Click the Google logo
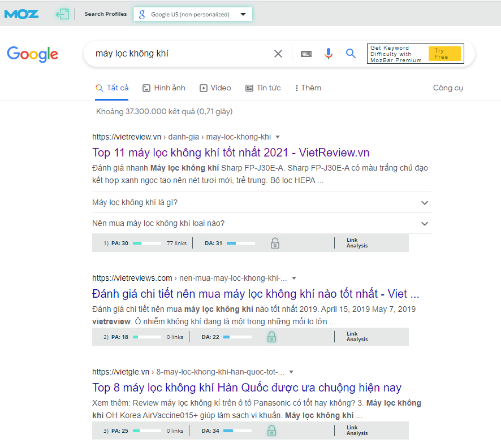This screenshot has width=501, height=448. click(x=33, y=54)
